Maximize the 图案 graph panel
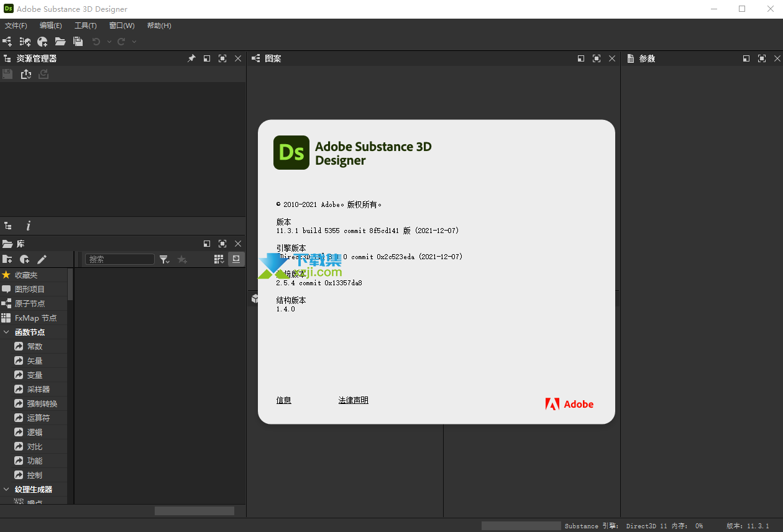783x532 pixels. [x=597, y=58]
